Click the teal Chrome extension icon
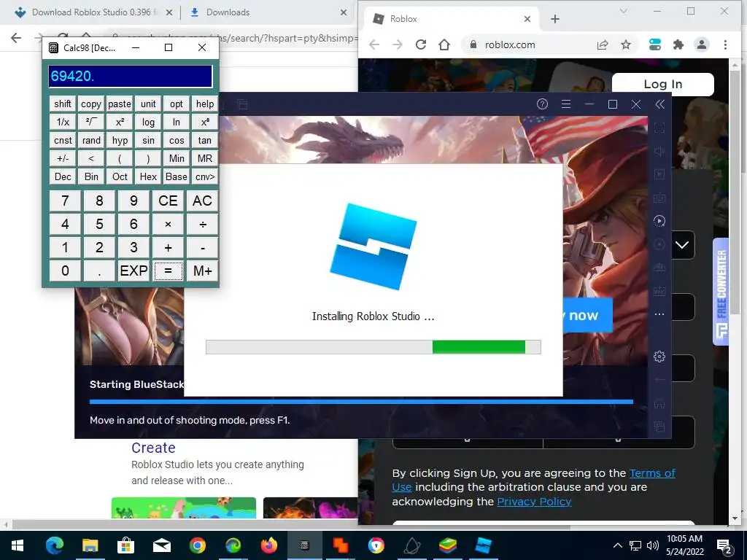 click(x=655, y=44)
